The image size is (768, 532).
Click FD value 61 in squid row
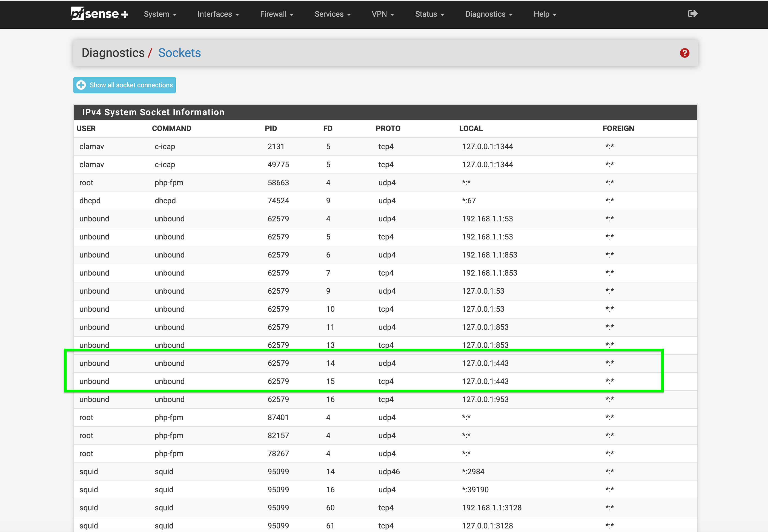[330, 525]
